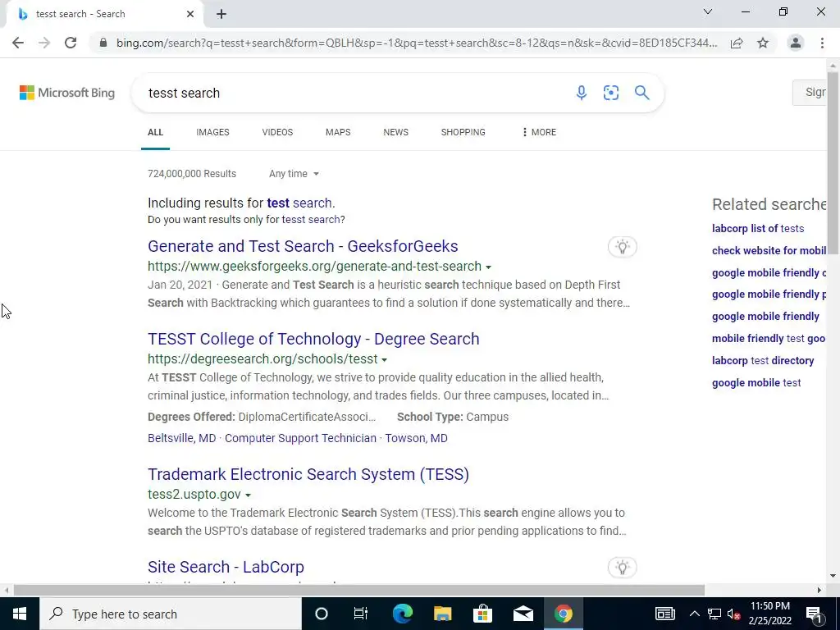Open the Chrome profile avatar
The width and height of the screenshot is (840, 630).
tap(796, 43)
